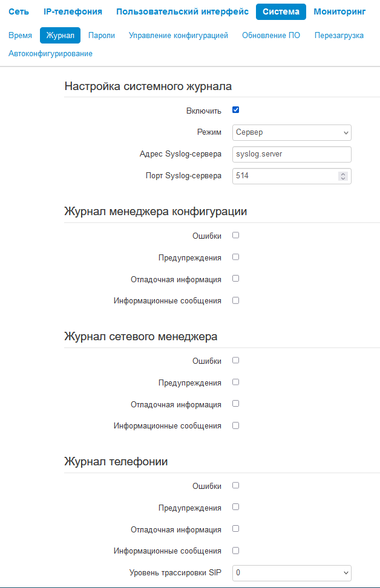Check Информационные сообщения in network manager log
380x588 pixels.
pos(236,425)
